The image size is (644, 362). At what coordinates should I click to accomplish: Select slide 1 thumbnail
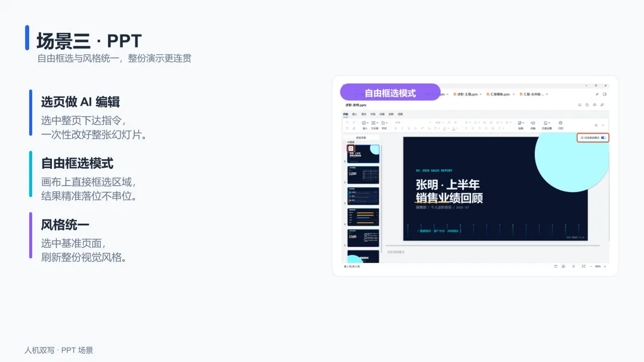(364, 154)
